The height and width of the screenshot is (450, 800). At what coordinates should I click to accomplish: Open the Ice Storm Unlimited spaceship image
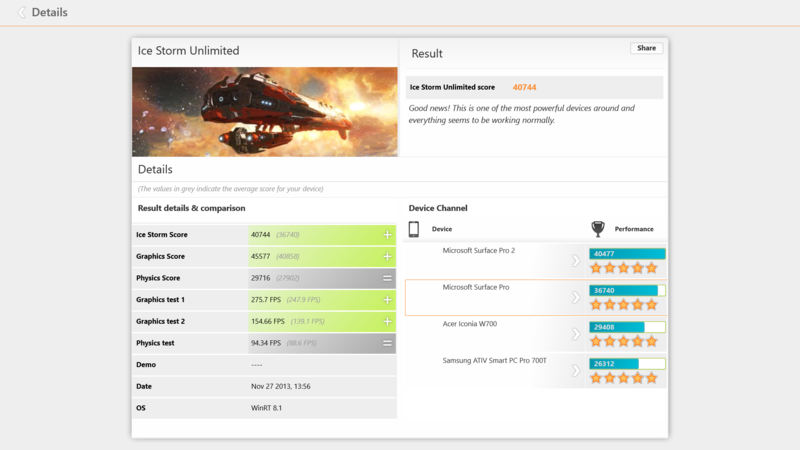click(x=265, y=112)
